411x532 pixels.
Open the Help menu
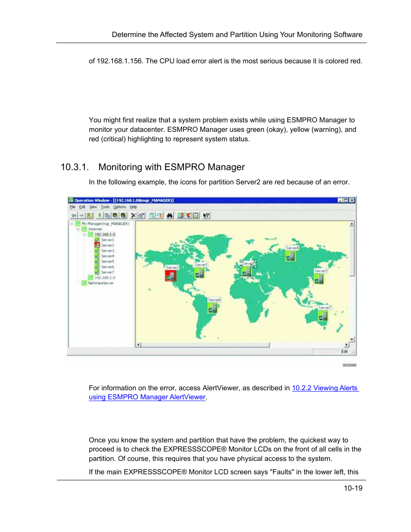[x=133, y=207]
